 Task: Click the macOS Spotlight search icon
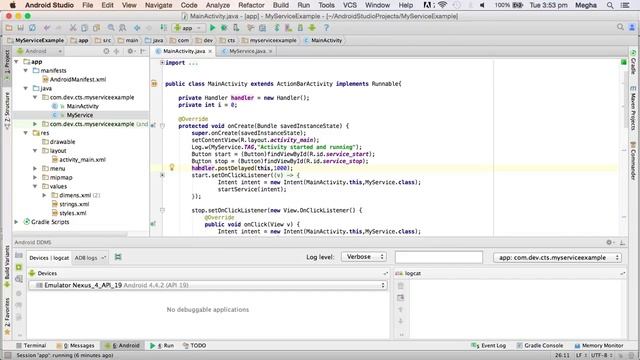point(610,5)
